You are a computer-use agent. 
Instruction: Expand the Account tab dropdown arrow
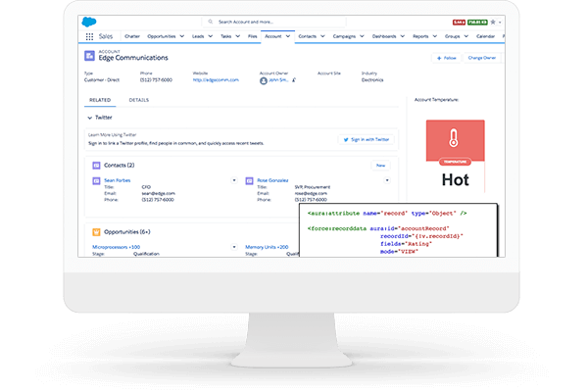288,36
